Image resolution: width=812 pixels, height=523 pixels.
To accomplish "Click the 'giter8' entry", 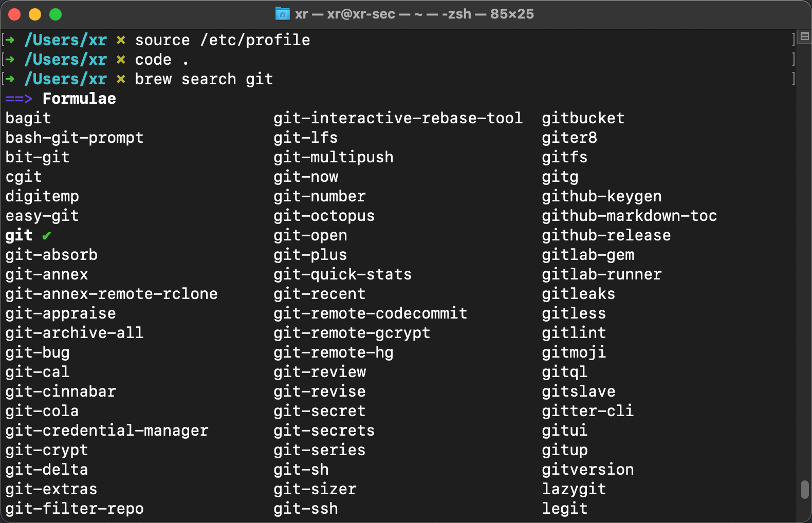I will point(569,138).
